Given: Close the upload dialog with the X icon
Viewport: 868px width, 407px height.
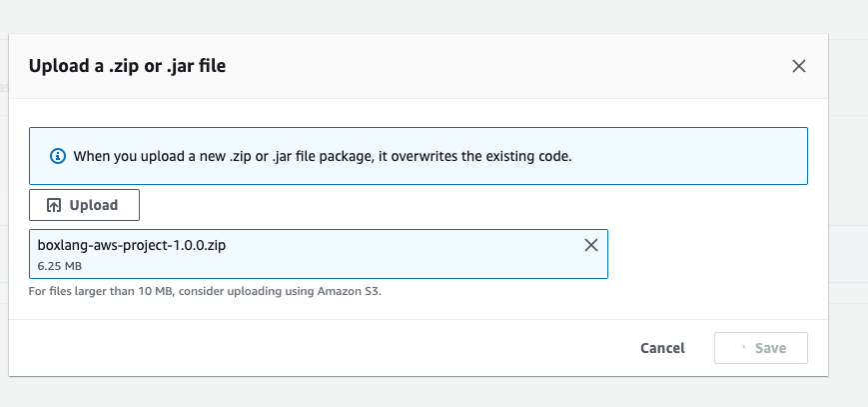Looking at the screenshot, I should 798,67.
